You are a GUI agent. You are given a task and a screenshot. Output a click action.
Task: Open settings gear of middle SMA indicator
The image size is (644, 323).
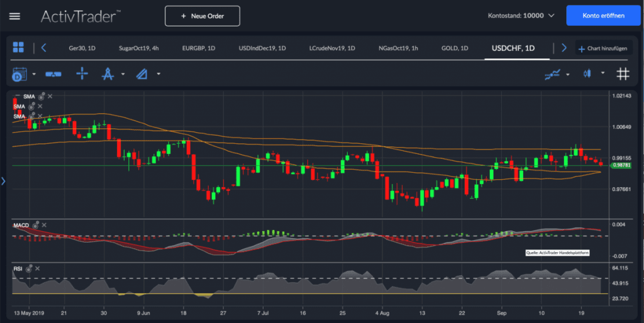[x=31, y=107]
